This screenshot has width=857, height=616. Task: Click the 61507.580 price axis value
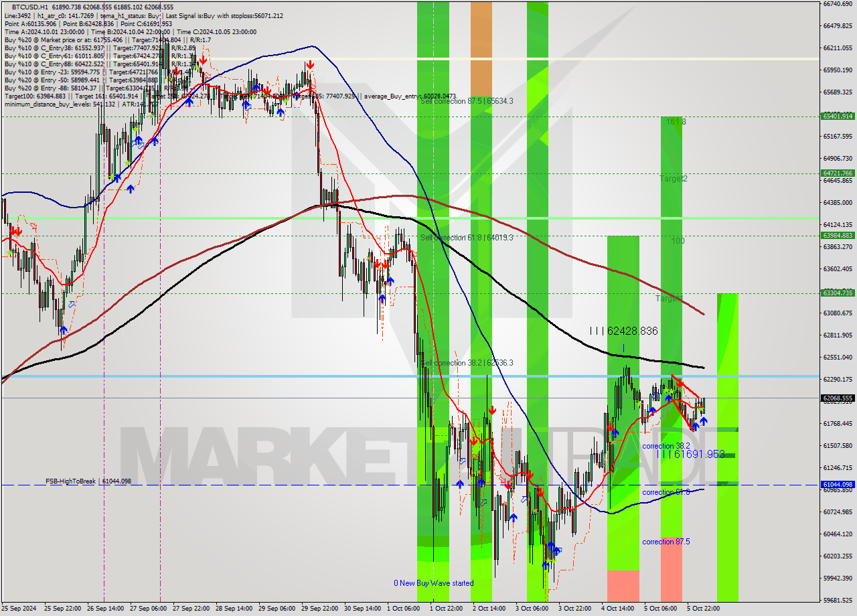[x=838, y=445]
